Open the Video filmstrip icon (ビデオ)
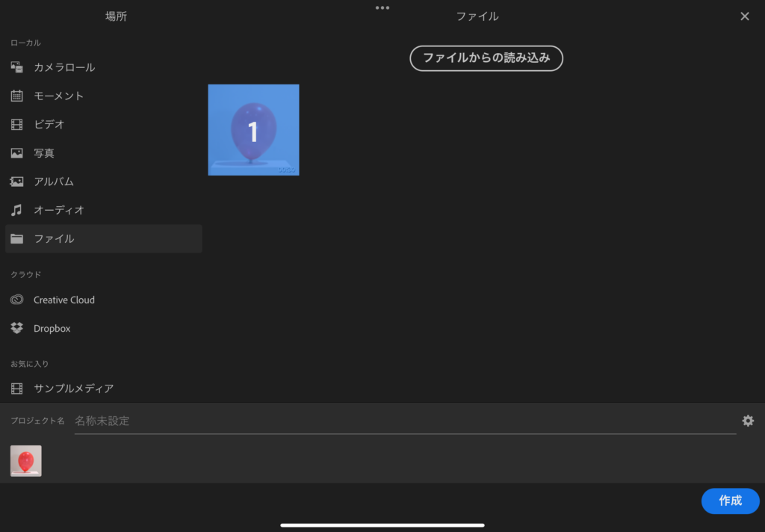 (x=16, y=124)
